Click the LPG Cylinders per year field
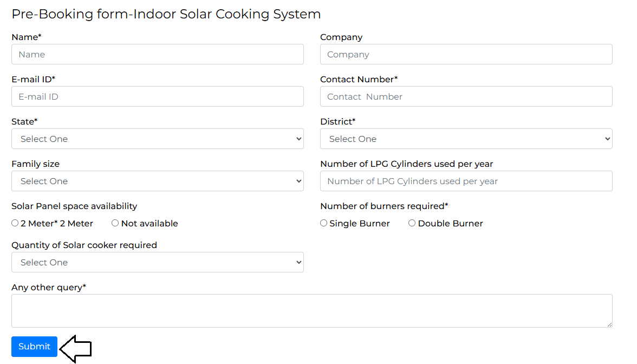The height and width of the screenshot is (364, 637). 466,181
